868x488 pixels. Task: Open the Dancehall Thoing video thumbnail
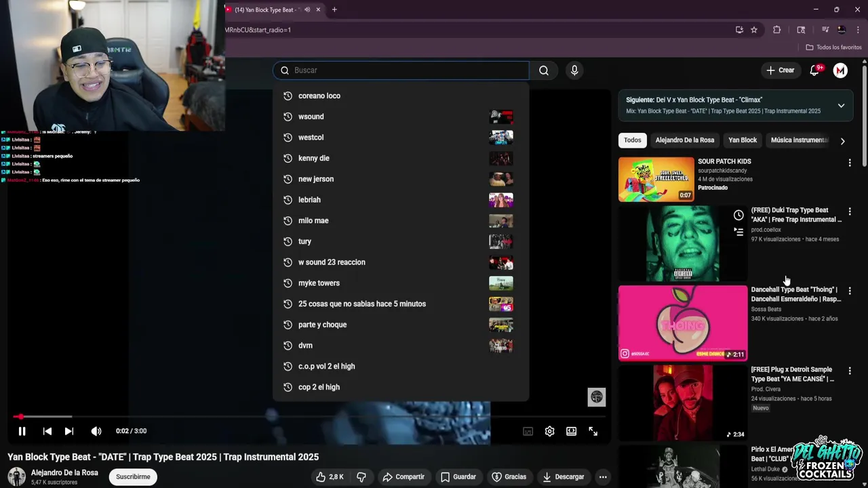pos(683,323)
